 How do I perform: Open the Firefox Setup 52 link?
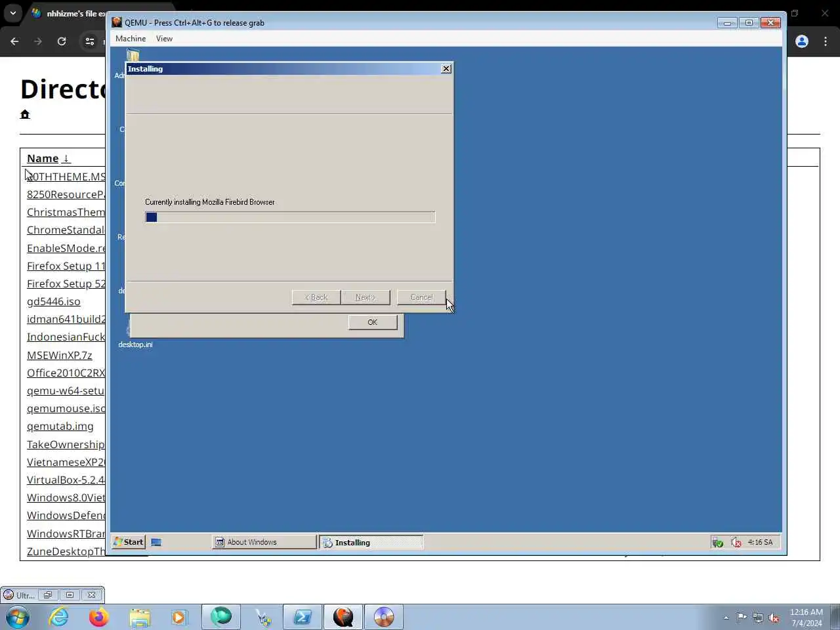[x=66, y=283]
